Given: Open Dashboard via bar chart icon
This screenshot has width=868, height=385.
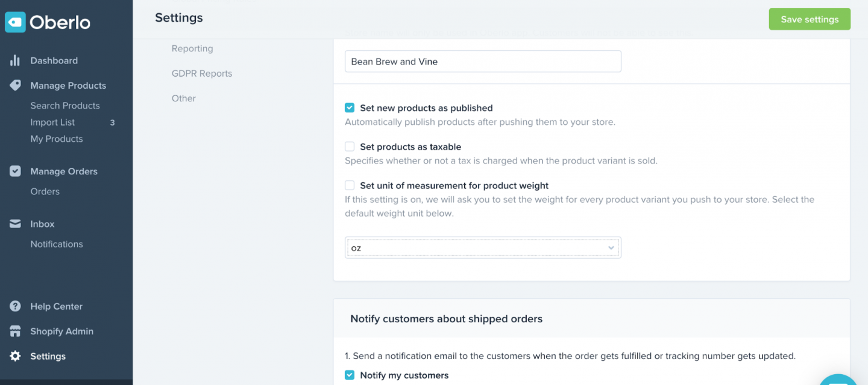Looking at the screenshot, I should (x=15, y=60).
